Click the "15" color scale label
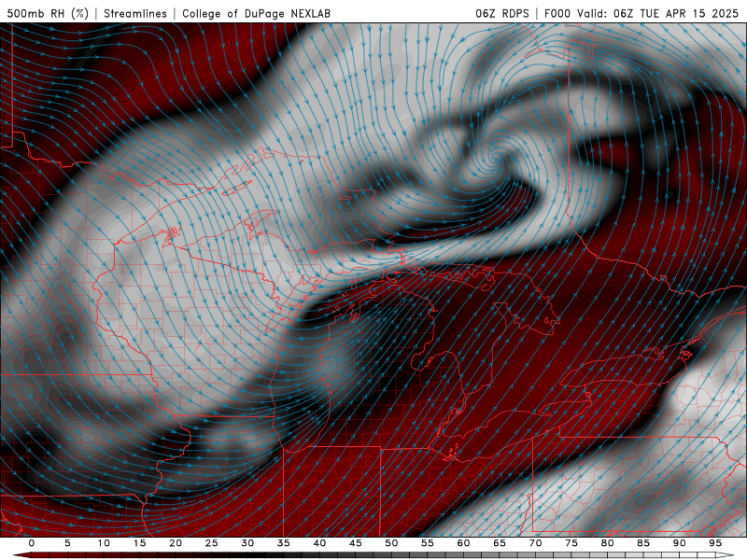 [139, 543]
